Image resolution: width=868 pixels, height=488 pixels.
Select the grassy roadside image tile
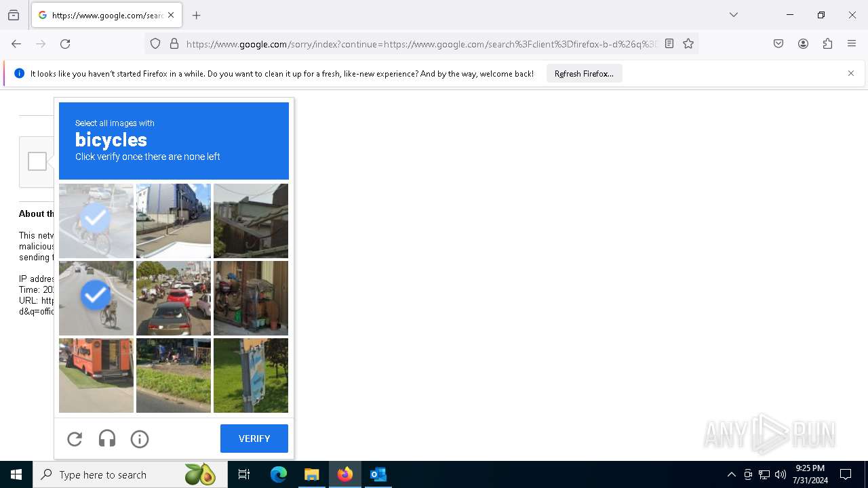point(174,375)
